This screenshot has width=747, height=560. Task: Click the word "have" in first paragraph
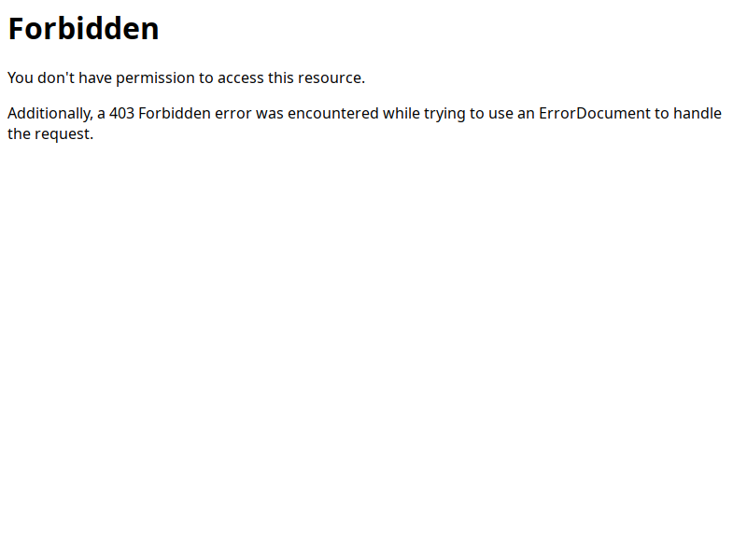(95, 77)
